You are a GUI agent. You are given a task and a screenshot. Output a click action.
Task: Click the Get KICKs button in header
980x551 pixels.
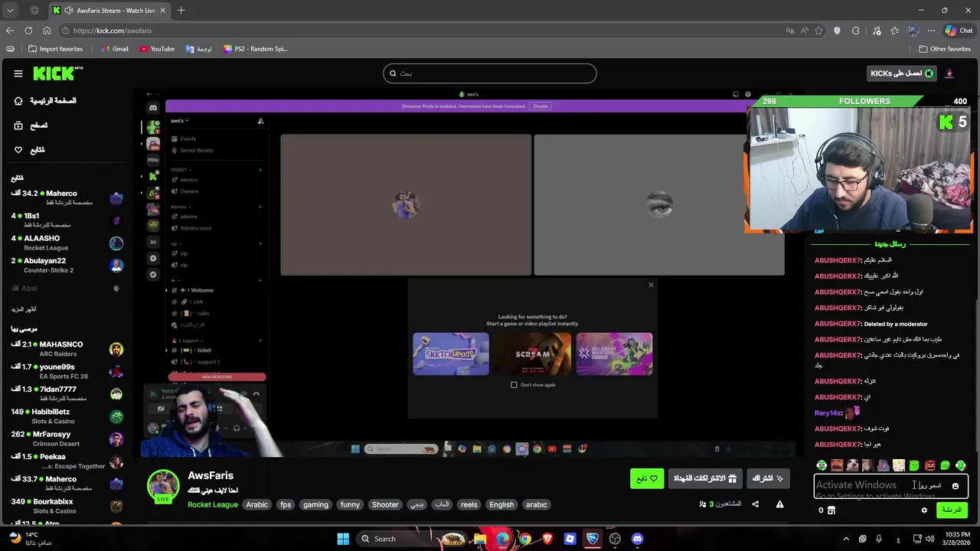pyautogui.click(x=901, y=73)
